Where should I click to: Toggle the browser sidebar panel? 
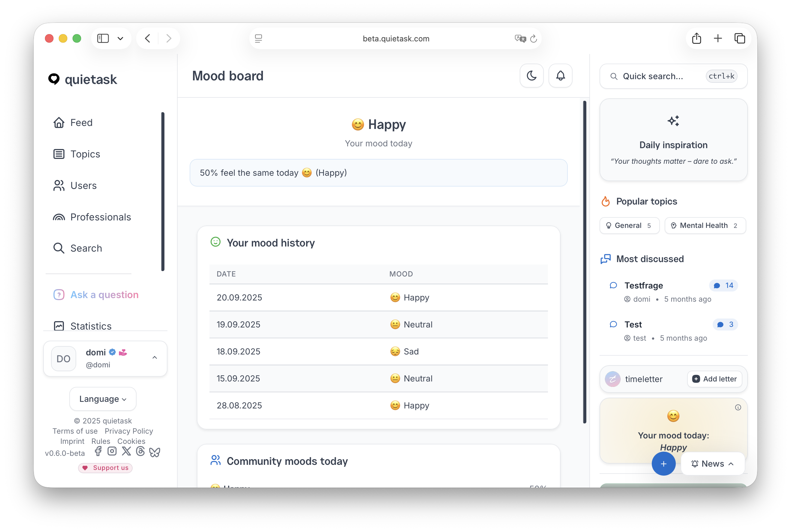pos(103,38)
